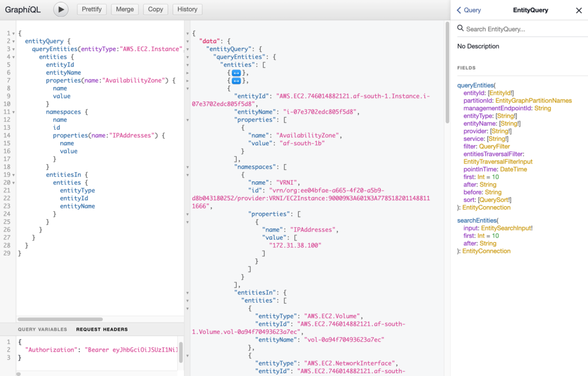This screenshot has height=376, width=588.
Task: Fold the properties block on line 7
Action: click(13, 80)
